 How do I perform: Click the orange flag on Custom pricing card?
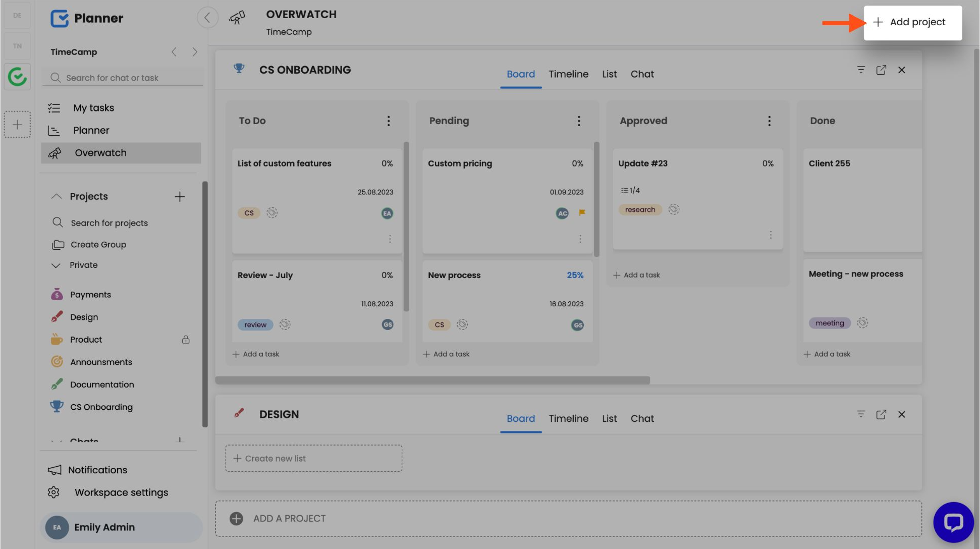coord(582,212)
